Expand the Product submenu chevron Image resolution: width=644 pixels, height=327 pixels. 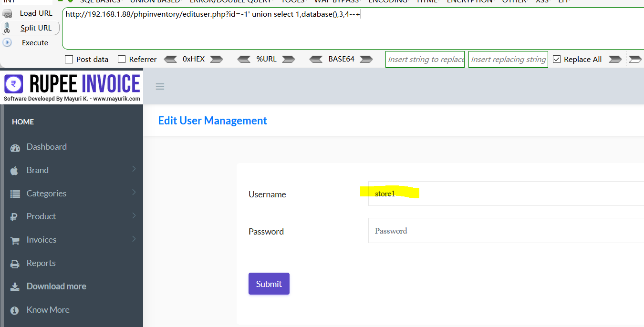[134, 215]
